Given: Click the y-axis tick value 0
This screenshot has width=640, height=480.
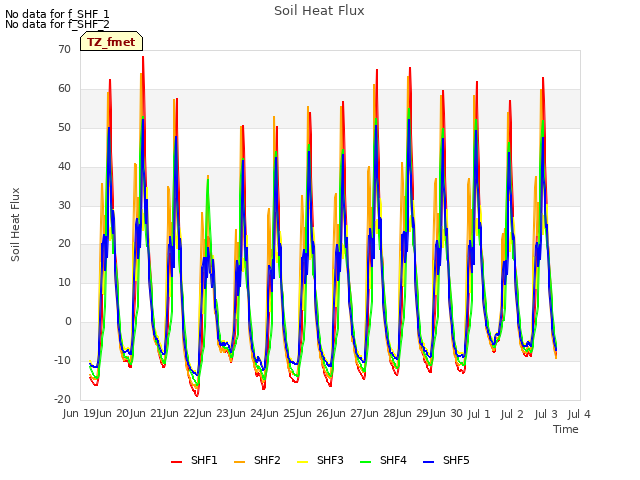Looking at the screenshot, I should 68,322.
